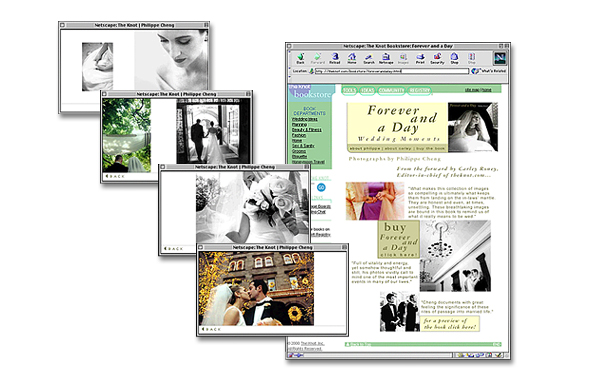This screenshot has width=615, height=388.
Task: Click the blue GO button in sidebar
Action: 321,188
